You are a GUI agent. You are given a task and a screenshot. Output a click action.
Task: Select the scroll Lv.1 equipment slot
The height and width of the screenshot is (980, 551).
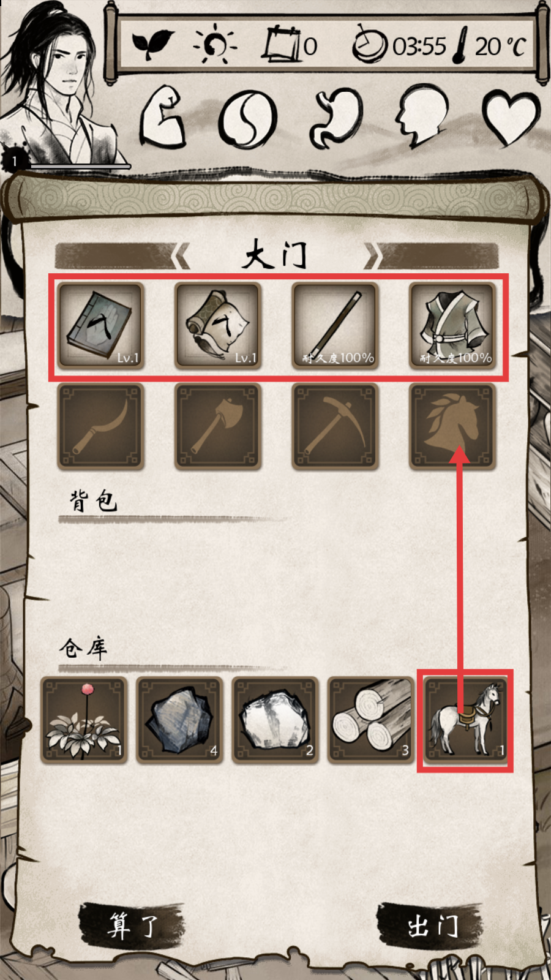pyautogui.click(x=218, y=325)
